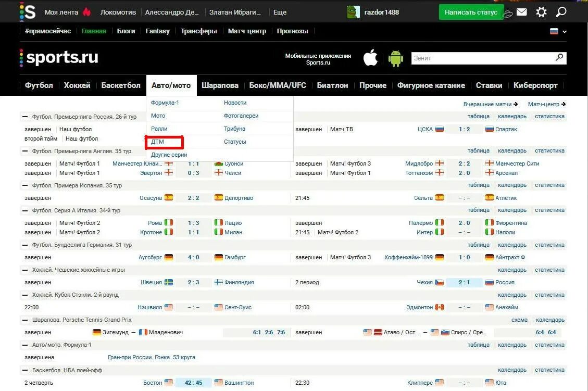The height and width of the screenshot is (391, 588).
Task: Open the Прогнозы link
Action: 293,31
